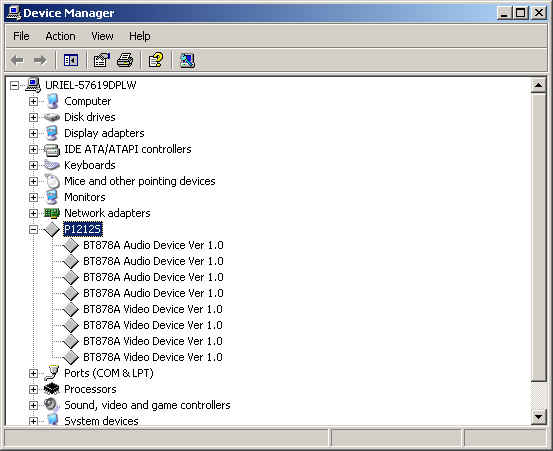The width and height of the screenshot is (553, 451).
Task: Expand the Computer node
Action: click(33, 102)
